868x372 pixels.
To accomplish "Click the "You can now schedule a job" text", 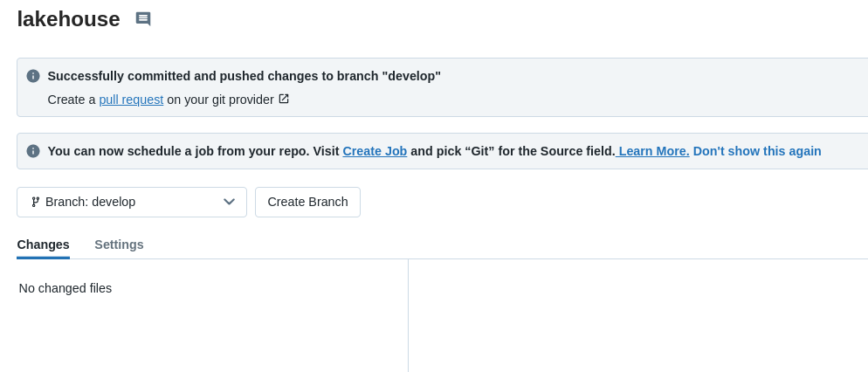I will pos(192,151).
